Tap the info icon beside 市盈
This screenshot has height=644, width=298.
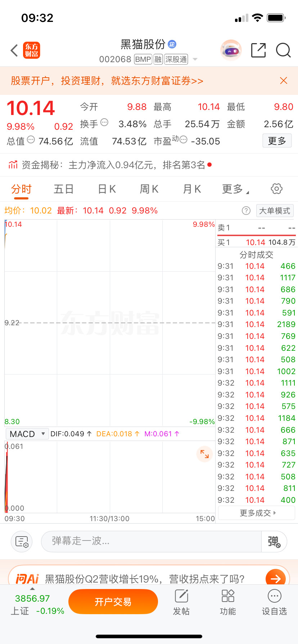184,139
